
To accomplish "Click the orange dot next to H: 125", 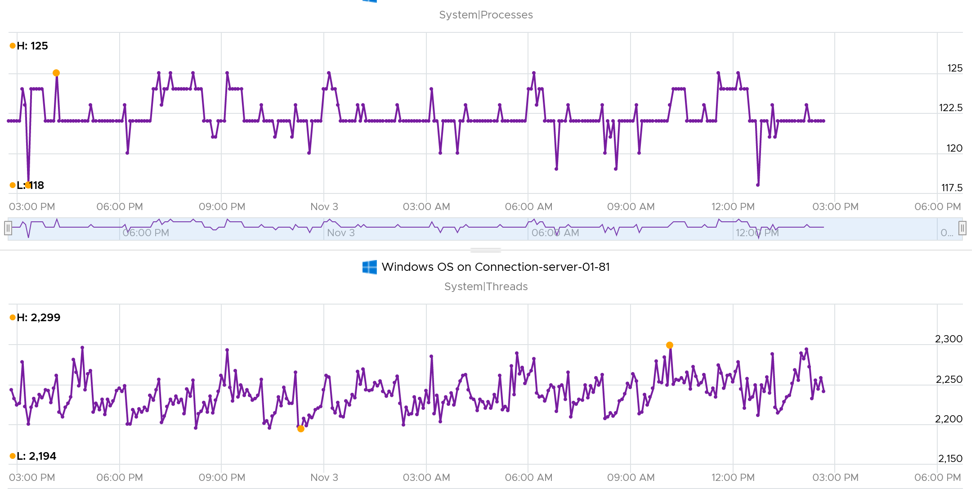I will point(13,46).
